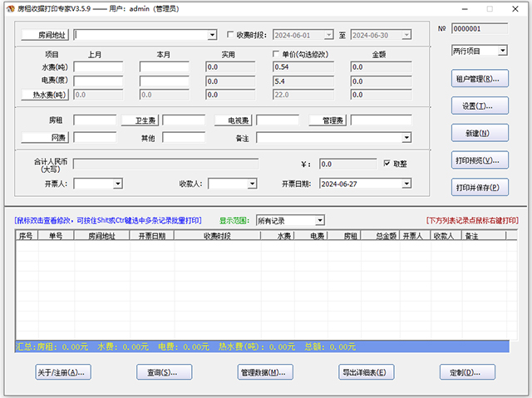Click the 开票人 column header in list

(416, 236)
